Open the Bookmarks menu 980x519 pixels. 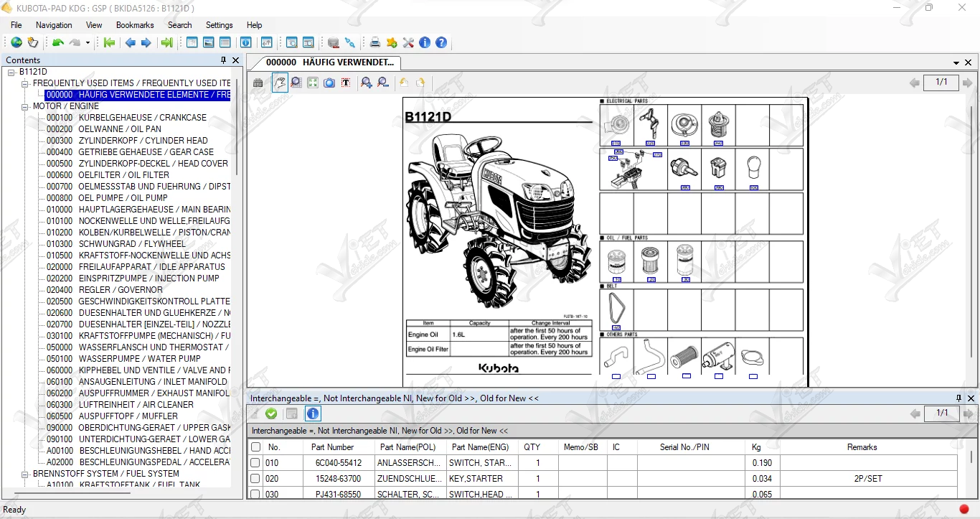coord(135,25)
